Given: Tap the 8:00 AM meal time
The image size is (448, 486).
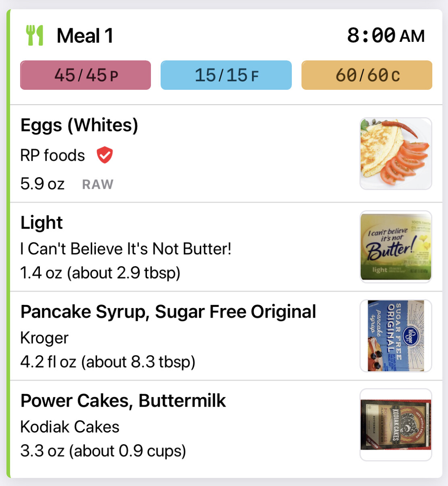Looking at the screenshot, I should (386, 35).
